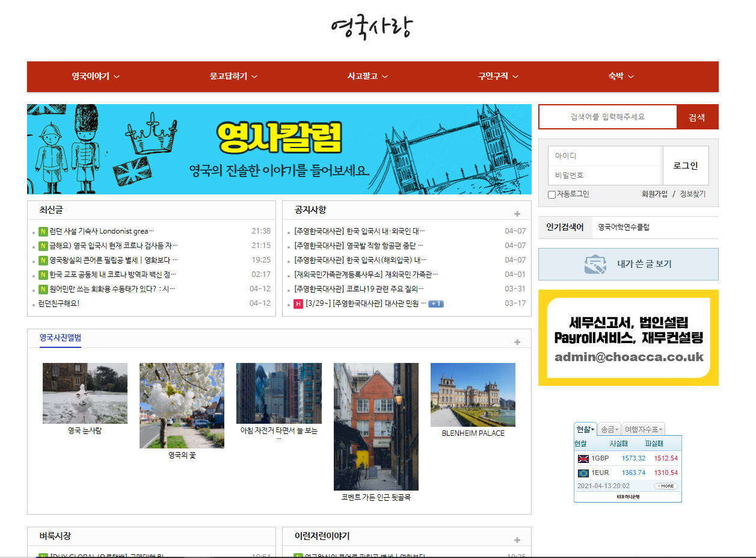Click the plus icon in 영국사진앨범 section

click(517, 342)
